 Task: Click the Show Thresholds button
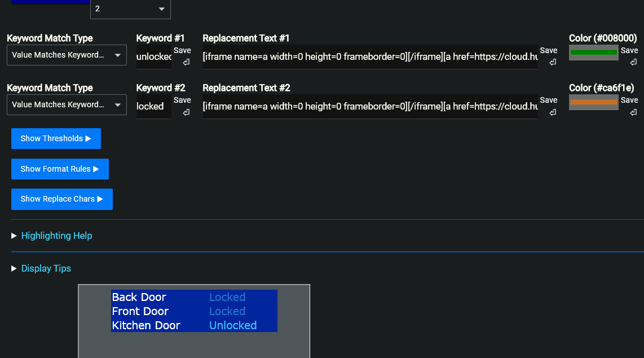[x=56, y=138]
